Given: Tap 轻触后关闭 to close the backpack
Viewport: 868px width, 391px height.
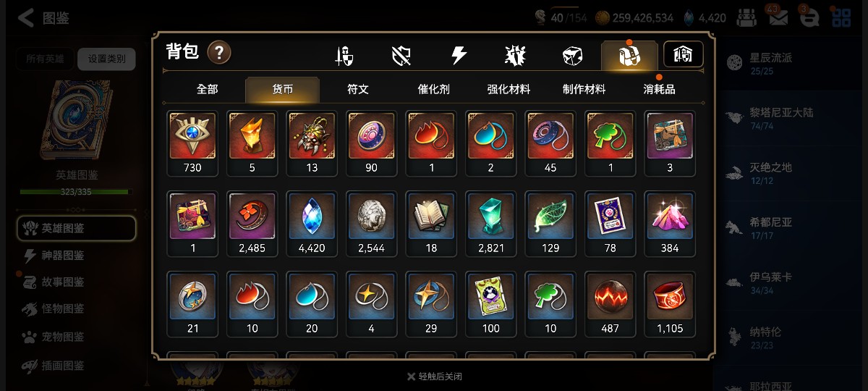Looking at the screenshot, I should coord(434,377).
